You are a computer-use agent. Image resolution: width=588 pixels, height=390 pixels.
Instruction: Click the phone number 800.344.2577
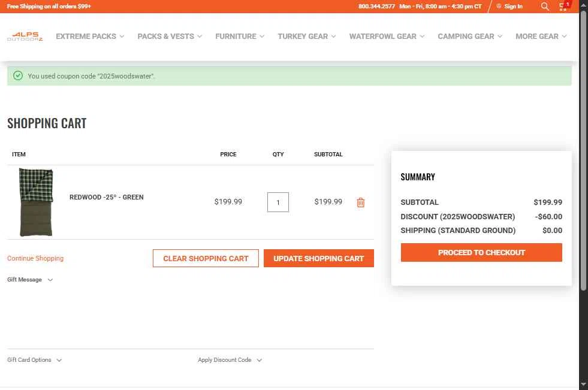pos(376,7)
